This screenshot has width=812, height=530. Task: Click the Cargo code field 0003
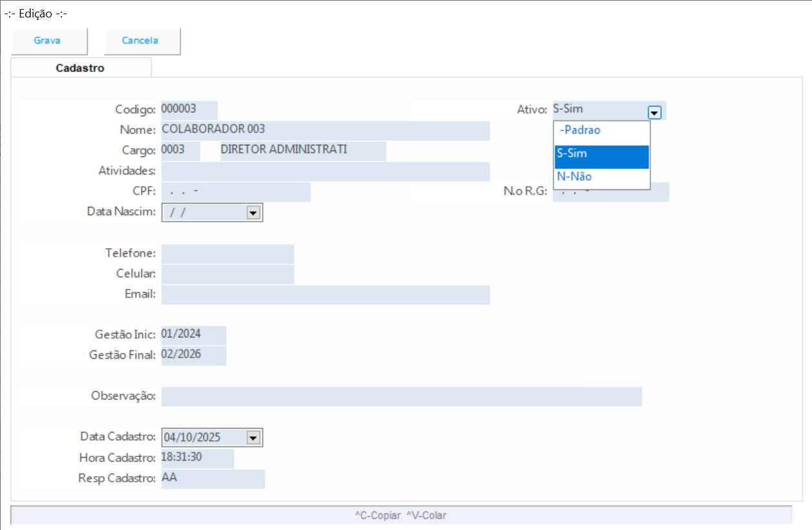pos(180,151)
